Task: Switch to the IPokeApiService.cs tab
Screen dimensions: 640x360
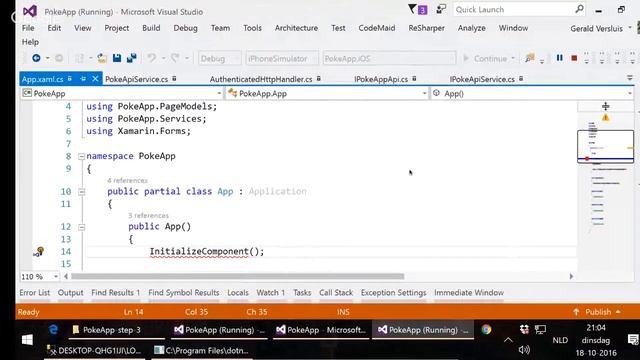Action: tap(486, 79)
